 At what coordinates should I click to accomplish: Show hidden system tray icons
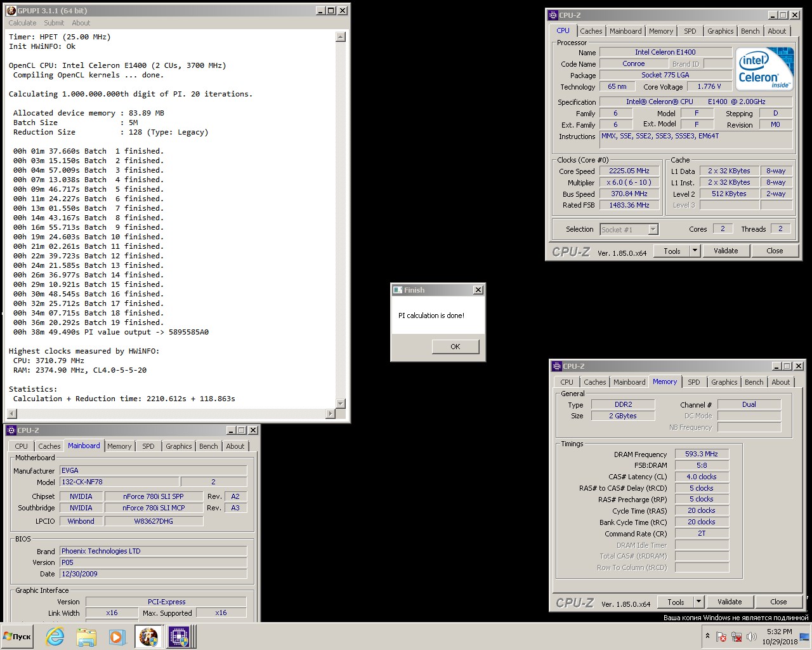pyautogui.click(x=707, y=636)
